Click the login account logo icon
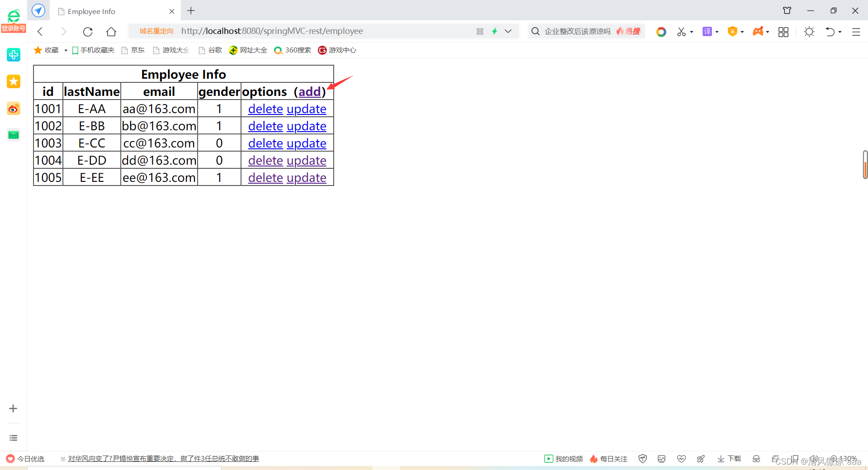The image size is (868, 470). (x=14, y=21)
